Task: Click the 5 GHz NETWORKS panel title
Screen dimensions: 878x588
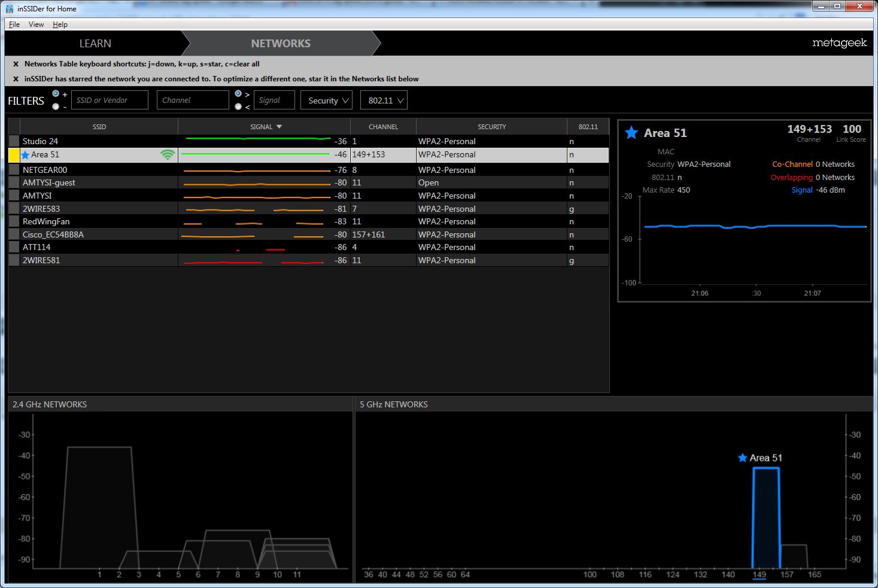Action: tap(394, 404)
